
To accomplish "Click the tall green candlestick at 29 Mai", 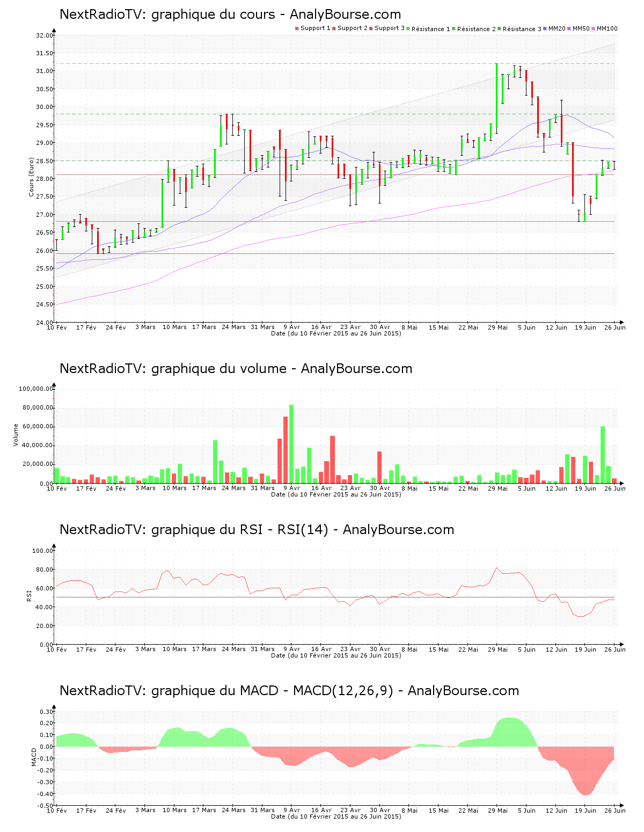I will [x=496, y=98].
